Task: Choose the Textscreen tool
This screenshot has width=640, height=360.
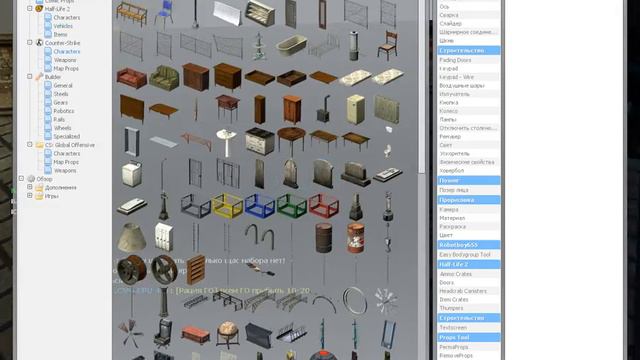Action: [x=469, y=327]
